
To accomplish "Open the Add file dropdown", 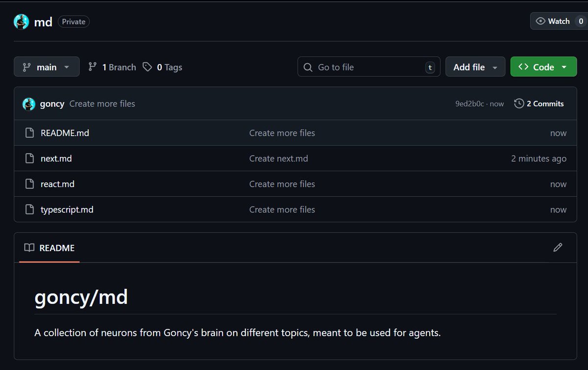I will [x=475, y=67].
